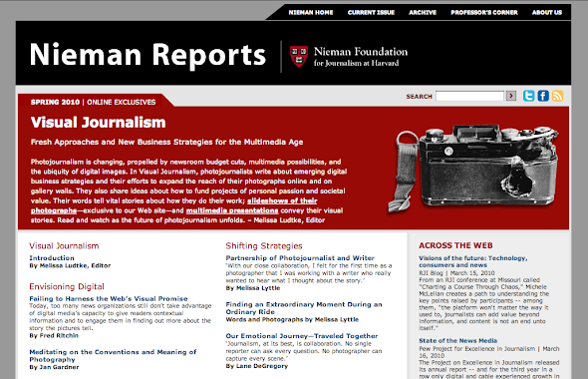588x379 pixels.
Task: Open 'State of the News Media' link
Action: coord(457,341)
